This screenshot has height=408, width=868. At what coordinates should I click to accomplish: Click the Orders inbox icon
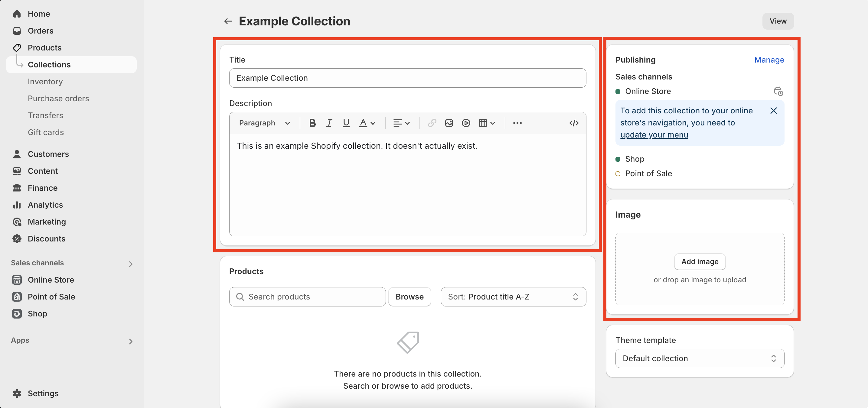[x=17, y=31]
